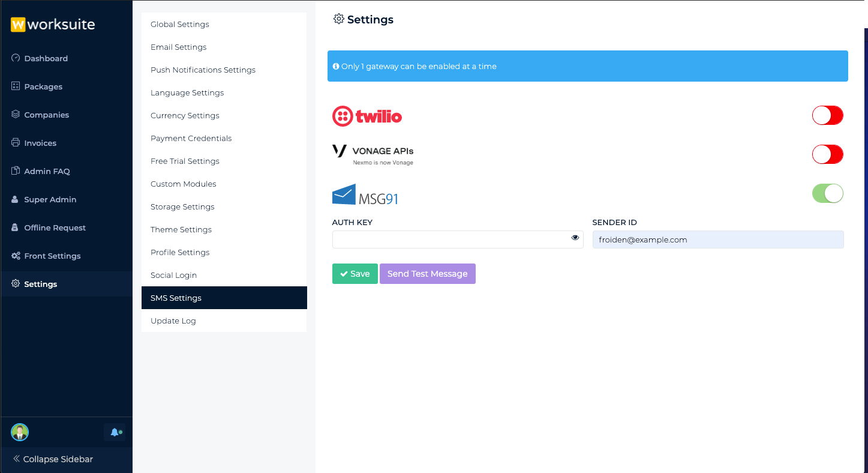Go to Invoices page

pyautogui.click(x=40, y=143)
